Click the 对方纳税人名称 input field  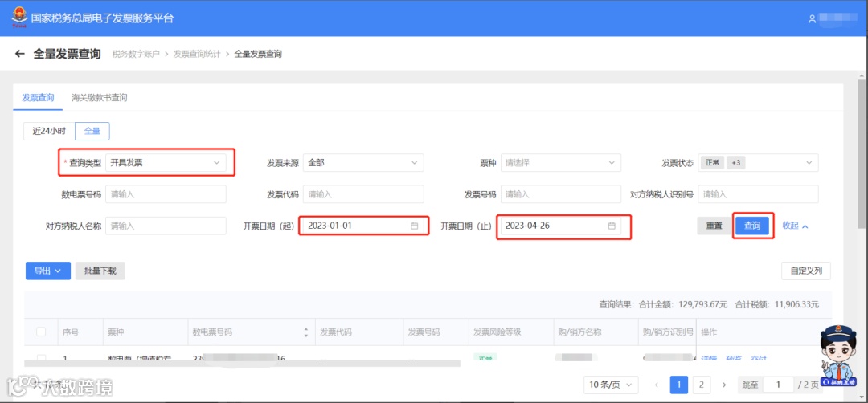(x=166, y=226)
